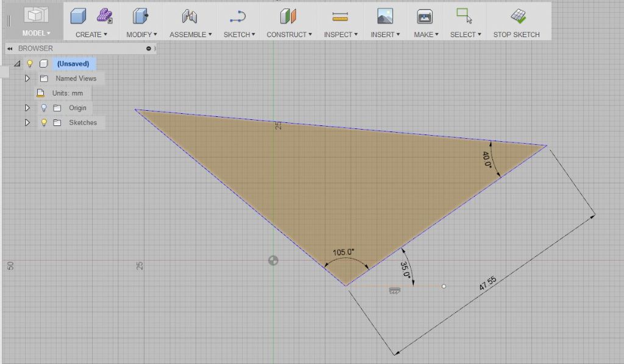
Task: Click the Browser panel minus options icon
Action: pos(149,49)
